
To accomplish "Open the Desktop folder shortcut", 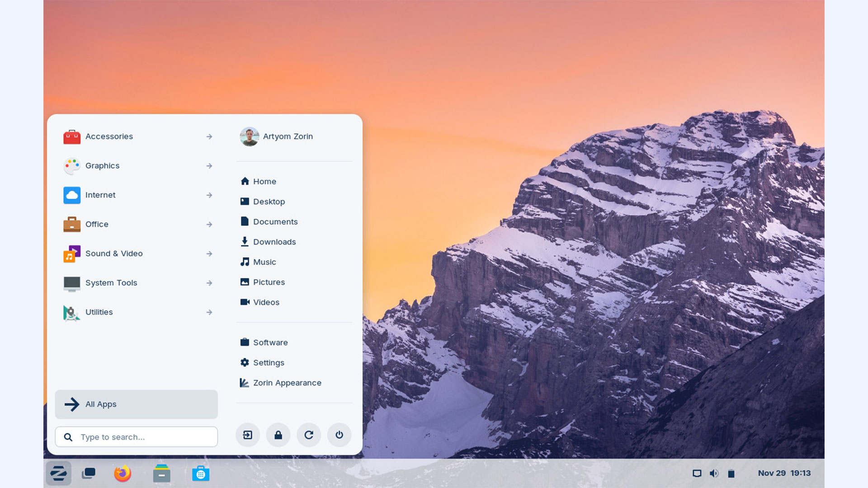I will coord(294,202).
